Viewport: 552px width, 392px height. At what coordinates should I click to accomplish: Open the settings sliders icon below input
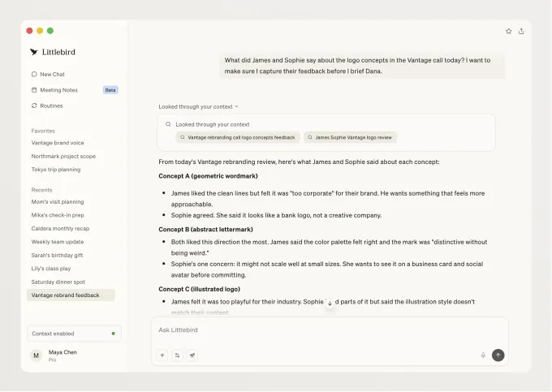(177, 355)
